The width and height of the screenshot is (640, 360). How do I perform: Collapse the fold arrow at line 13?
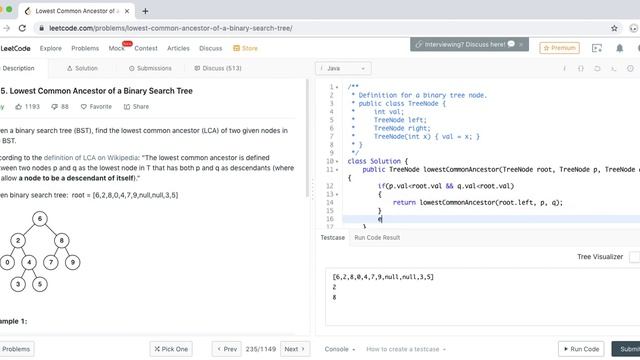click(x=337, y=194)
